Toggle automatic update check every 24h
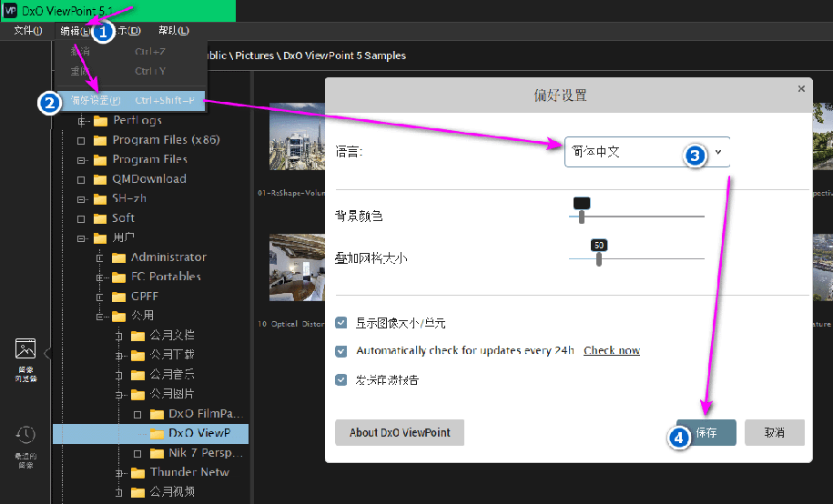The height and width of the screenshot is (504, 833). tap(341, 351)
